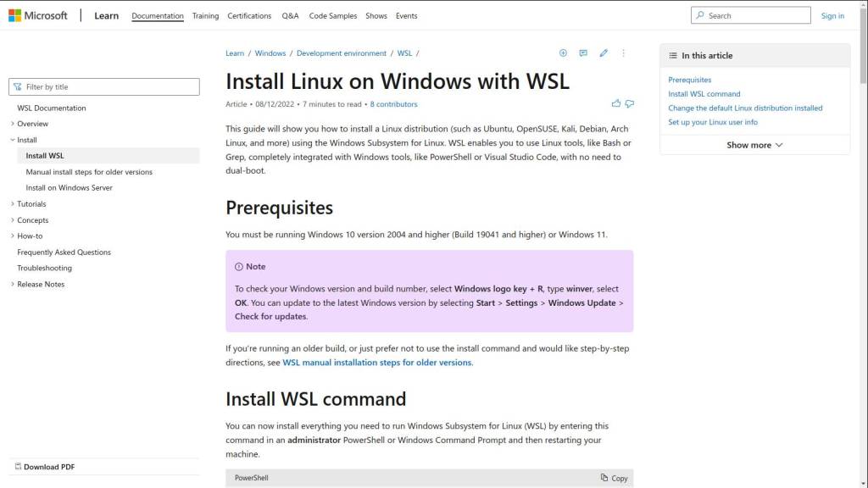Viewport: 868px width, 488px height.
Task: Click the Sign in link
Action: (x=832, y=16)
